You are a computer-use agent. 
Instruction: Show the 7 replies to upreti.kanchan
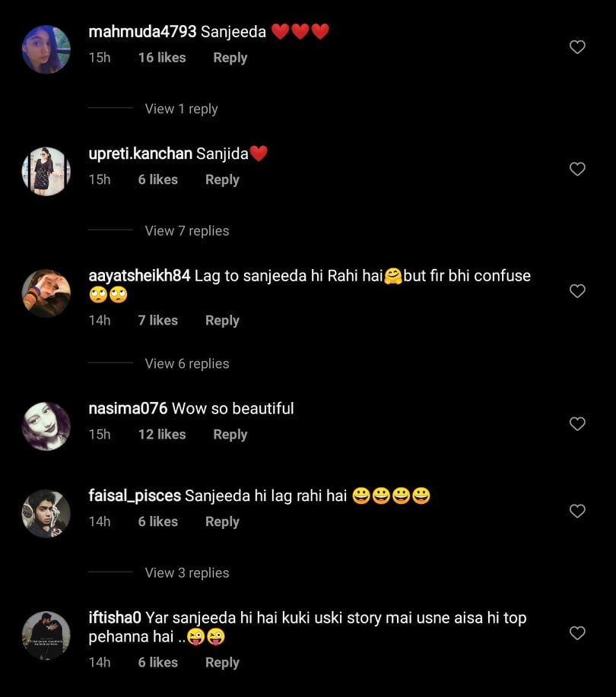pyautogui.click(x=186, y=230)
